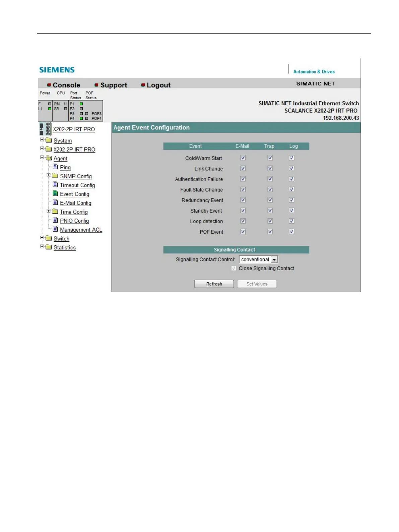
Task: Click the P1 port status LED
Action: pyautogui.click(x=81, y=104)
